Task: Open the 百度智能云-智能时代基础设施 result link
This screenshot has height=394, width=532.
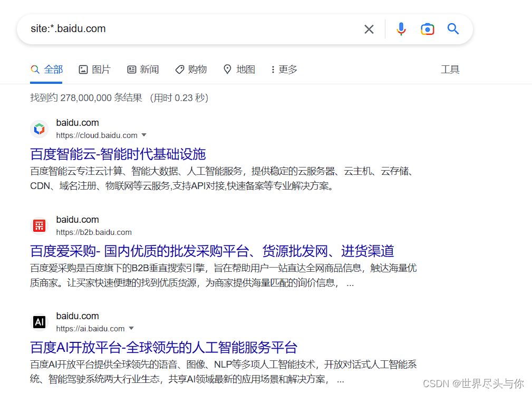Action: point(118,154)
